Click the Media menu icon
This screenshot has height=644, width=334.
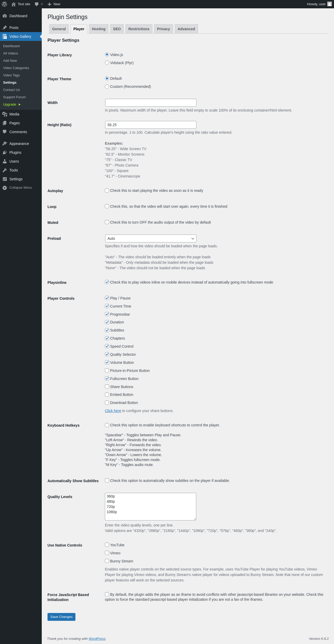(x=5, y=114)
